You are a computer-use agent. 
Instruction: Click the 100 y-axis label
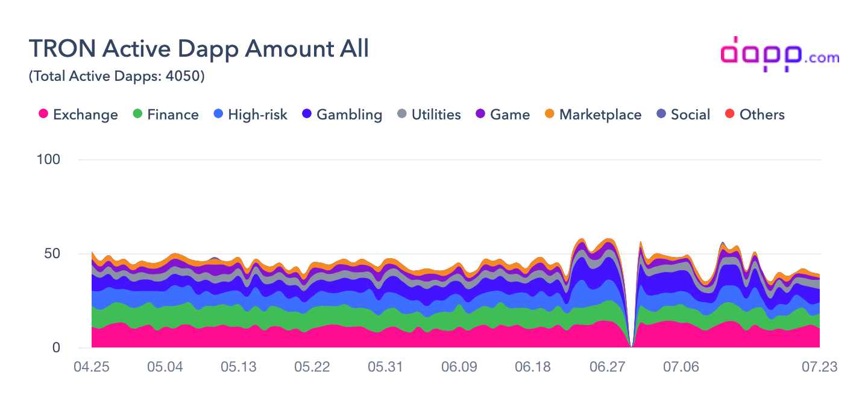(48, 160)
